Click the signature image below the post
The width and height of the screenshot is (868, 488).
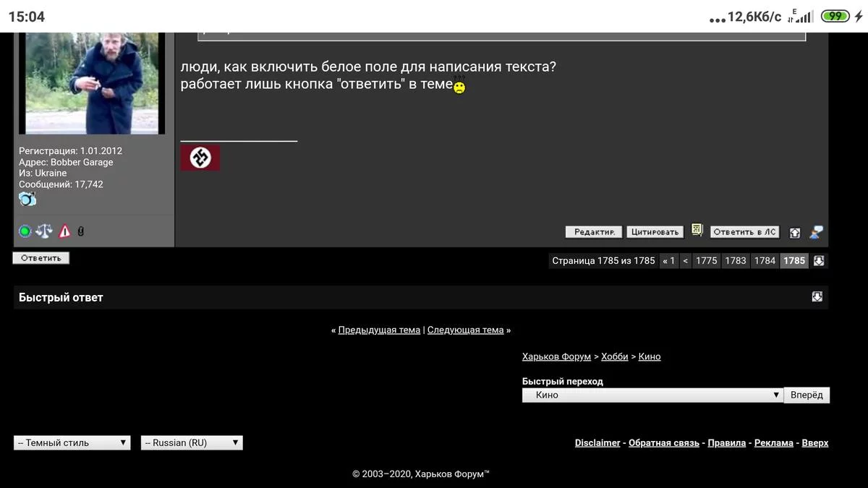[x=200, y=158]
